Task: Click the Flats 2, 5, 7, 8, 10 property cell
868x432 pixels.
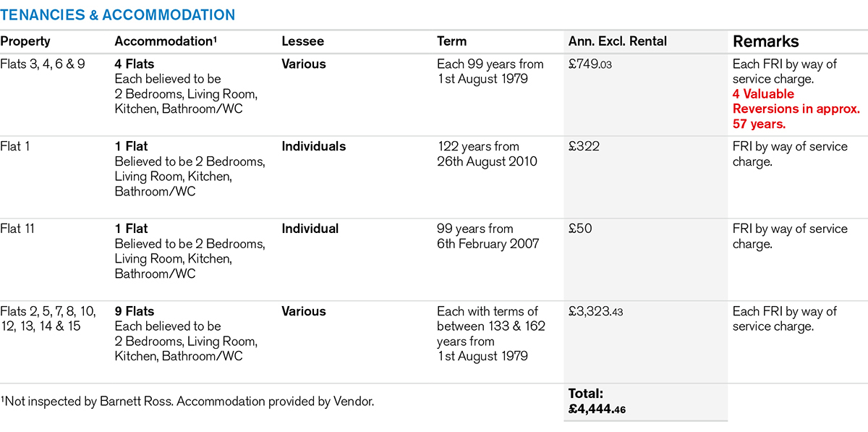Action: click(49, 318)
